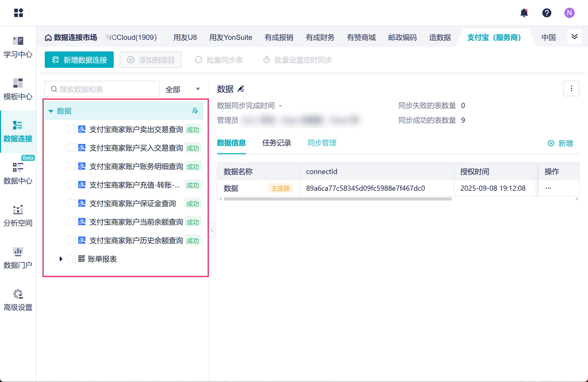The height and width of the screenshot is (382, 588).
Task: Switch to the 用友YonSuite connector tab
Action: pos(230,38)
